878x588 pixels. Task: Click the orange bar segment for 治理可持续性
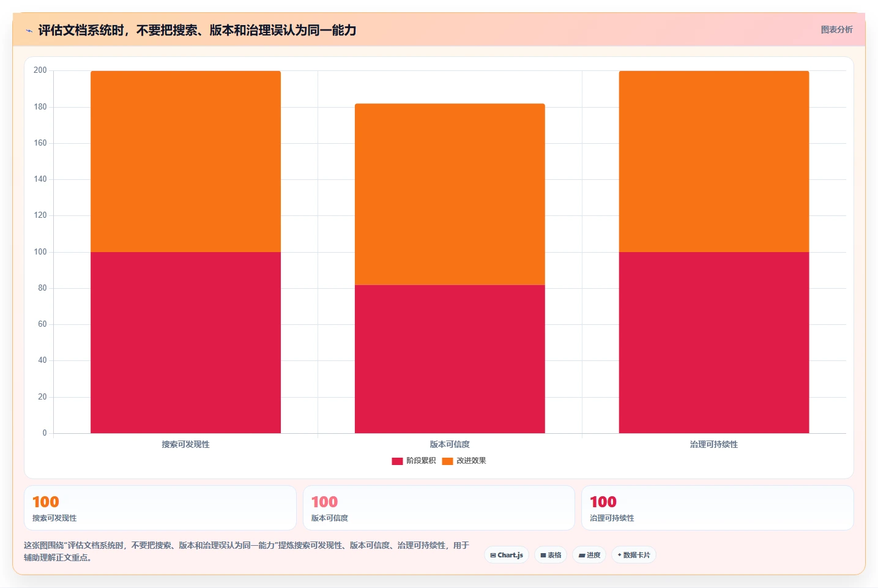tap(714, 162)
